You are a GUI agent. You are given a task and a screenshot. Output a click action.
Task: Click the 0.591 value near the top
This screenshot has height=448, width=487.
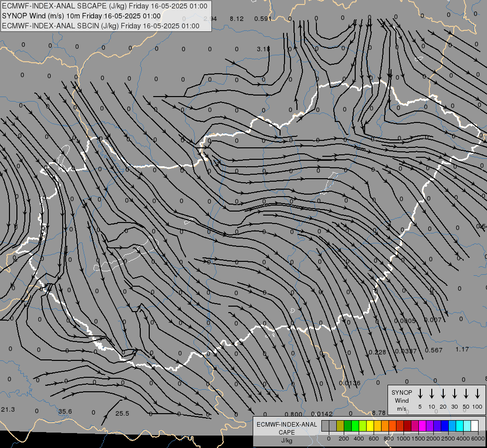(x=263, y=18)
